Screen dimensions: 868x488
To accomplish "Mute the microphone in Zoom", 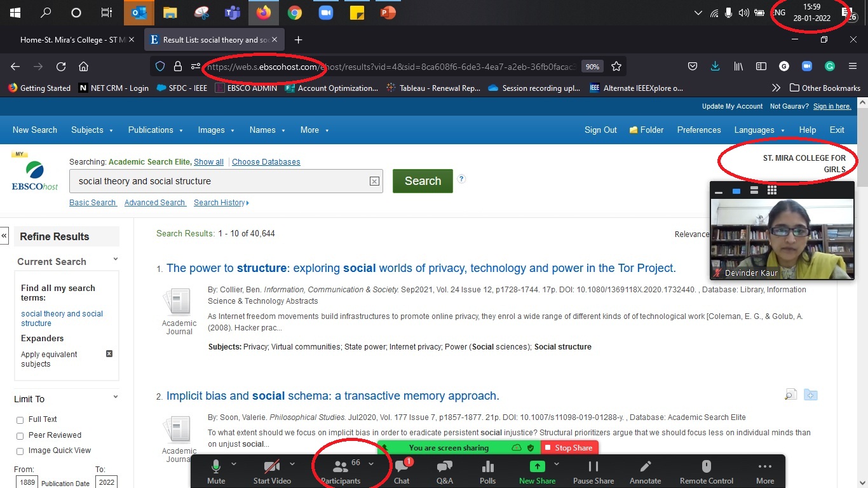I will pos(216,471).
